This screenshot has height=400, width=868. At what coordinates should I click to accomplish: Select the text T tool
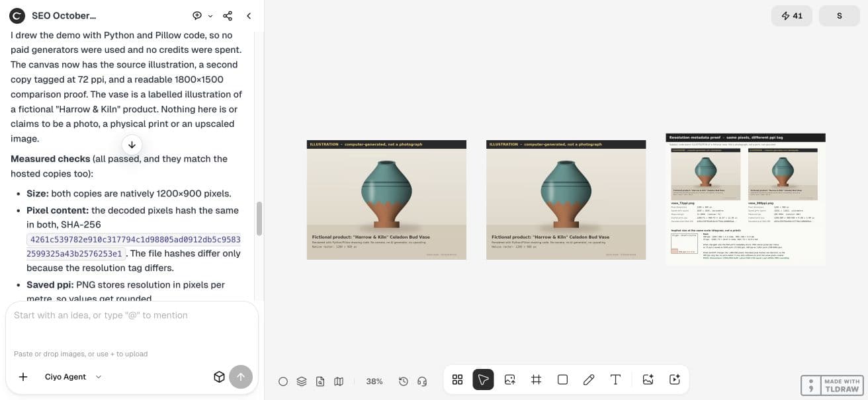[x=615, y=380]
